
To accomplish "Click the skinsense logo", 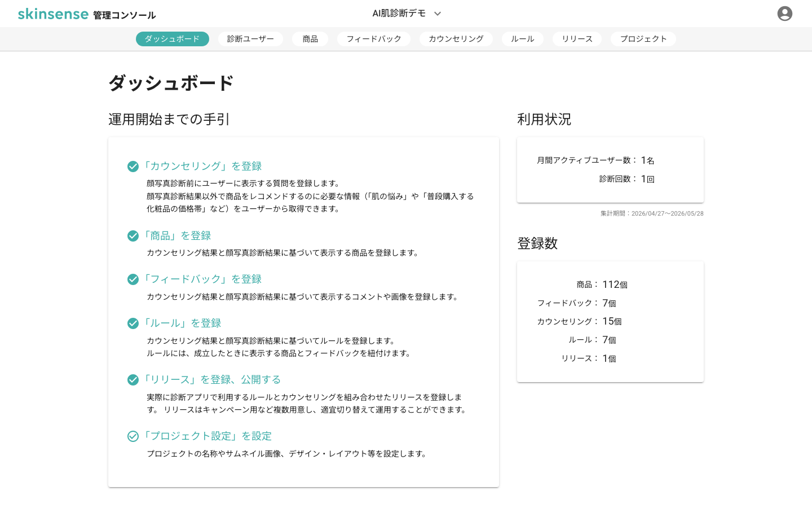I will pyautogui.click(x=53, y=14).
